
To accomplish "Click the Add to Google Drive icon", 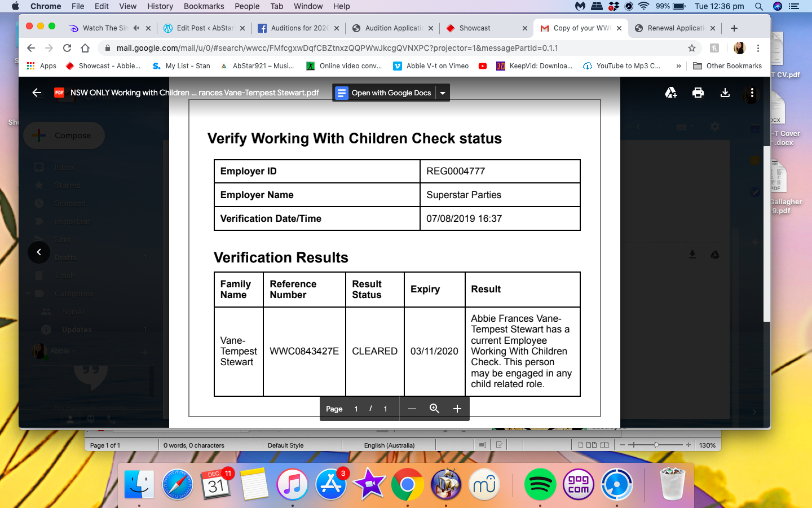I will click(x=670, y=93).
